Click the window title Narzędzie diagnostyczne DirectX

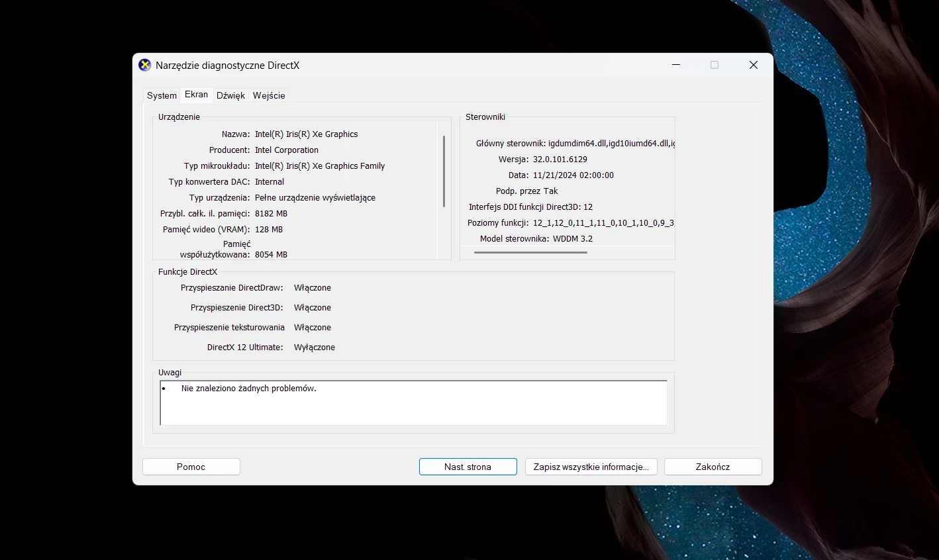(228, 66)
